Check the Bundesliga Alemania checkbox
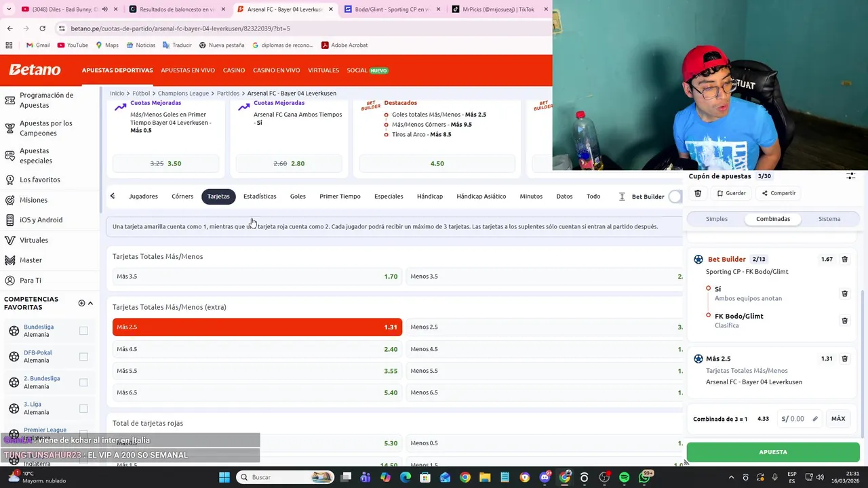 click(83, 331)
